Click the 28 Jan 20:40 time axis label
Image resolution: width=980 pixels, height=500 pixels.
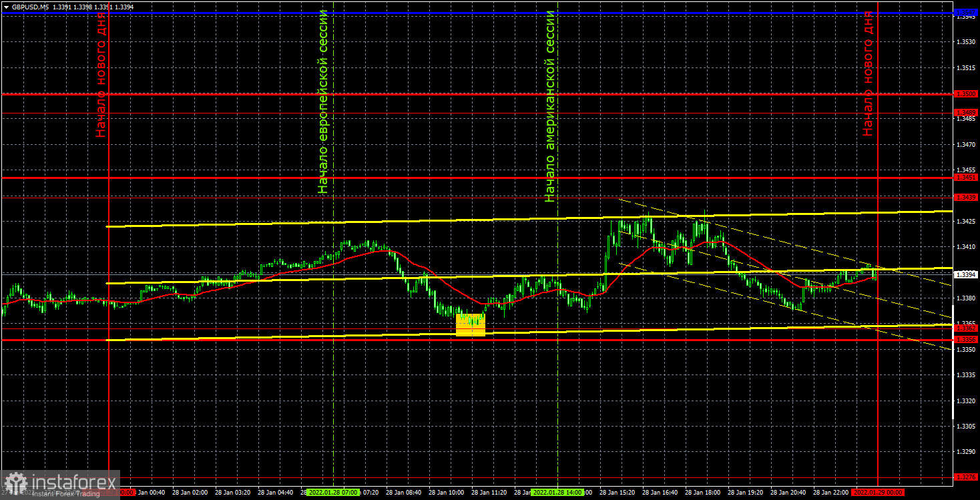coord(788,493)
